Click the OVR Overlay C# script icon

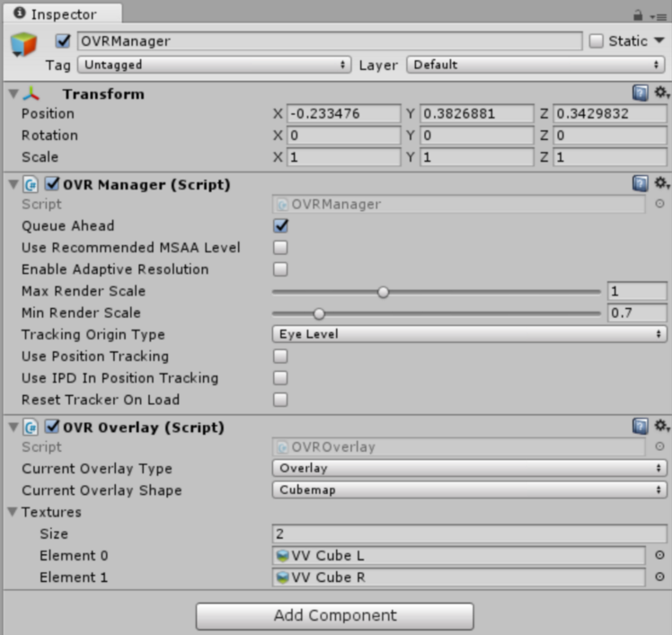[x=31, y=428]
